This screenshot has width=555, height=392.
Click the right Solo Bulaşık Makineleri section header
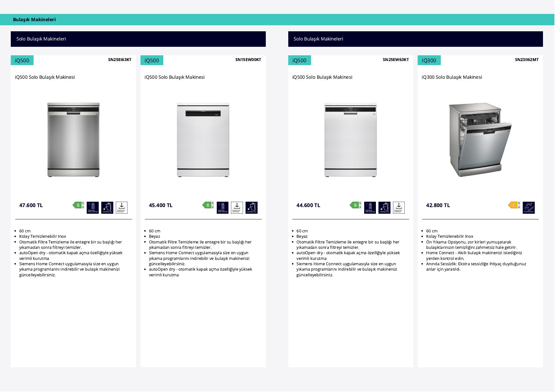[x=415, y=39]
